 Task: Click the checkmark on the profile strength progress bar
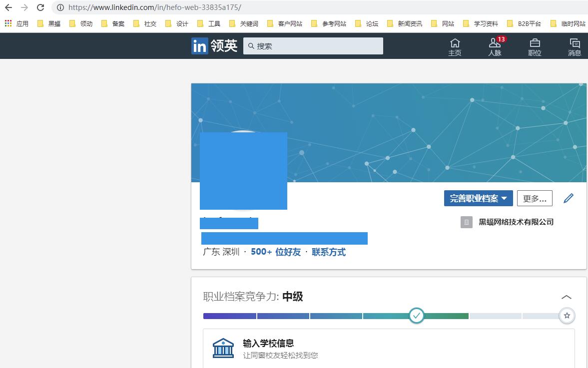click(x=416, y=316)
